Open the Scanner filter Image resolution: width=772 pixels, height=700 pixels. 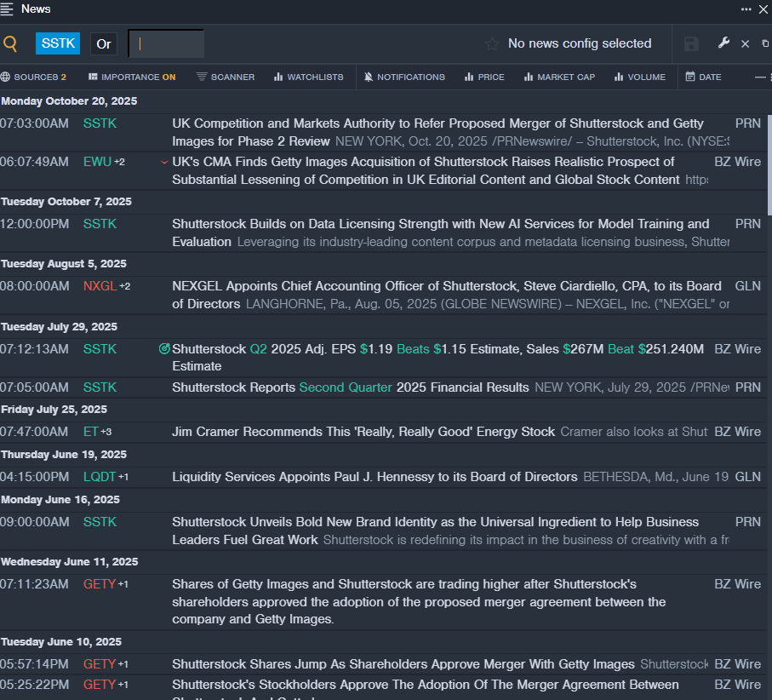[x=226, y=77]
